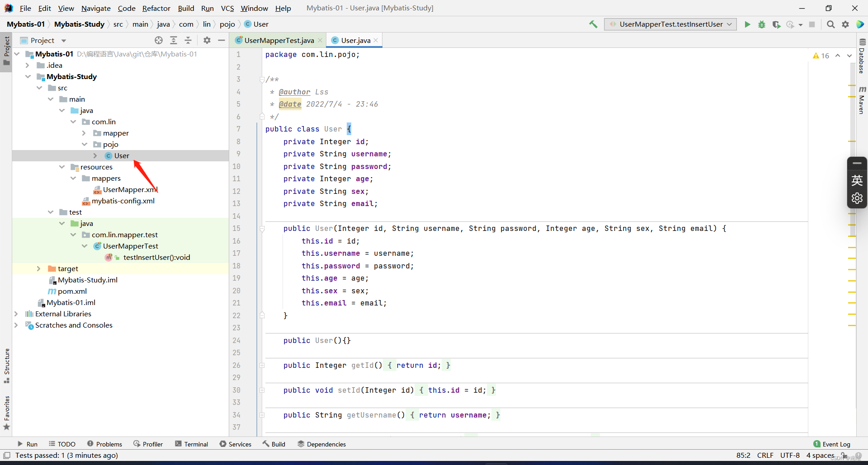
Task: Open the File menu
Action: click(25, 8)
